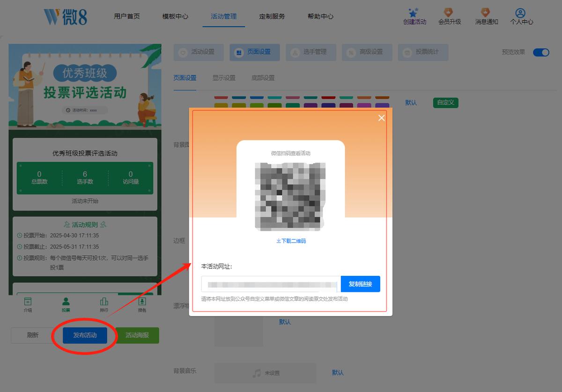Click the 微8 logo

[x=65, y=16]
